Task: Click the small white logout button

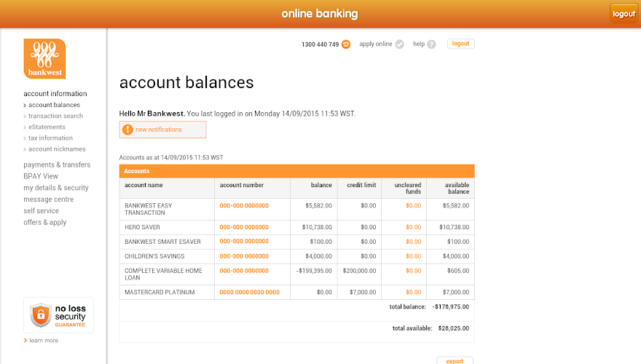Action: click(x=460, y=44)
